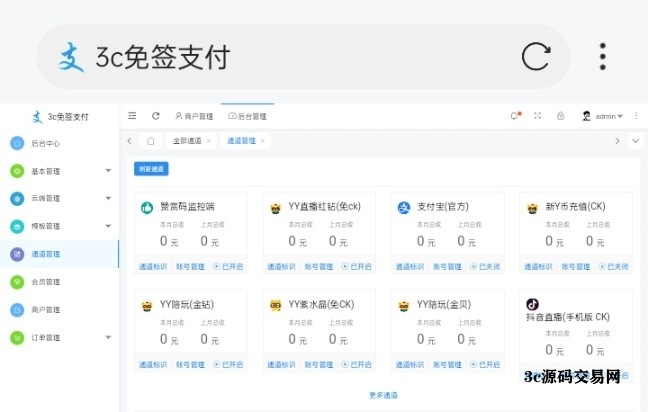Open 账号管理 for 赞赏码监控端

point(191,267)
